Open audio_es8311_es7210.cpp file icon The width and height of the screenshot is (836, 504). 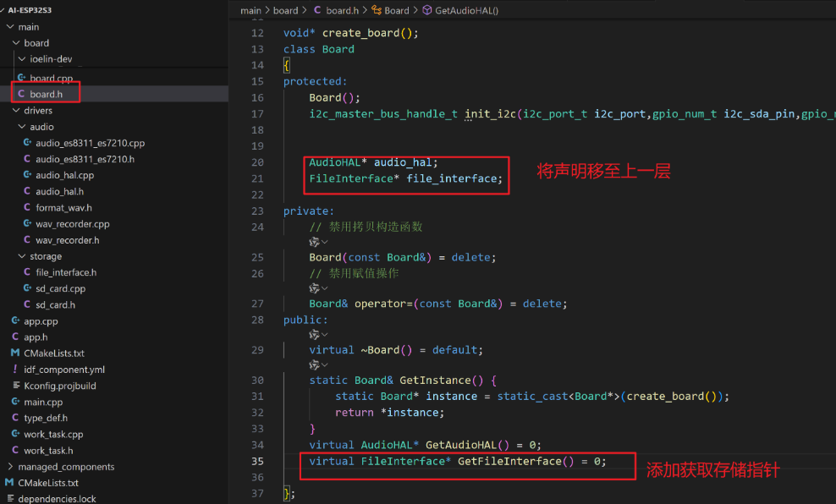click(27, 143)
